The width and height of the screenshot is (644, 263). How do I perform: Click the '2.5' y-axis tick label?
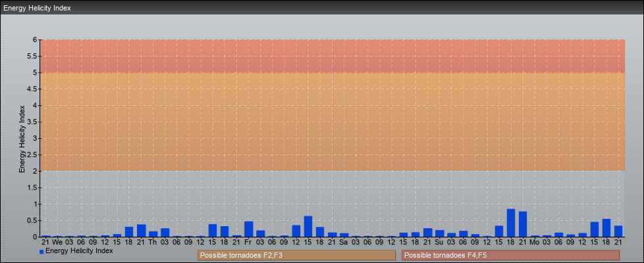point(33,155)
